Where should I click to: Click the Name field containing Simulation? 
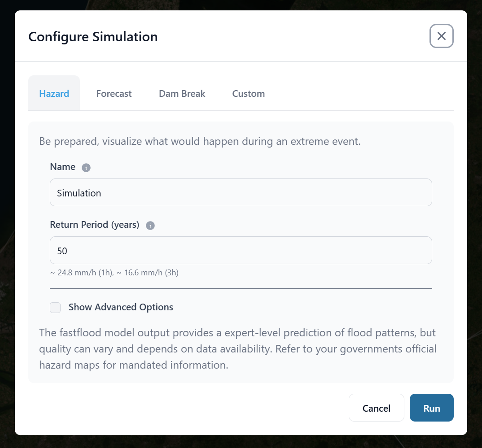click(241, 193)
